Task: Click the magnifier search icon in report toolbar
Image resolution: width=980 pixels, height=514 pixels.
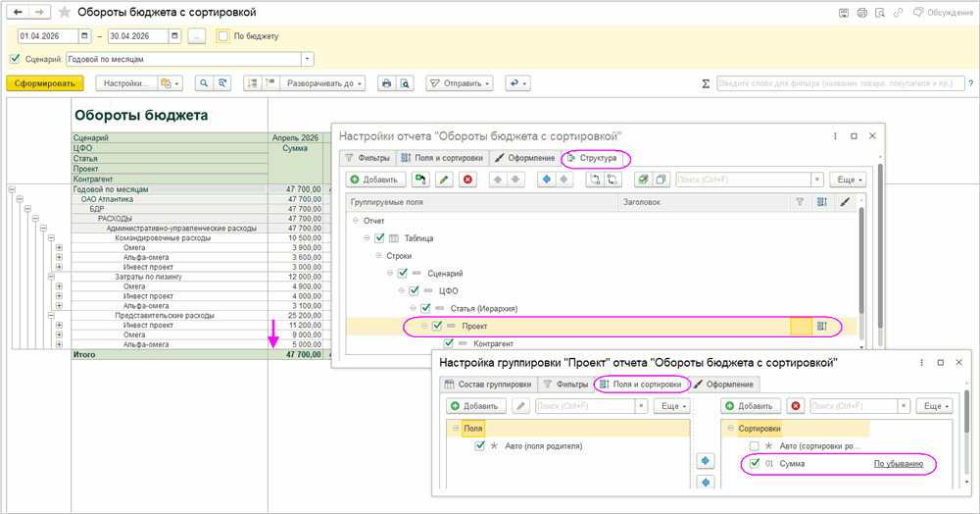Action: point(204,83)
